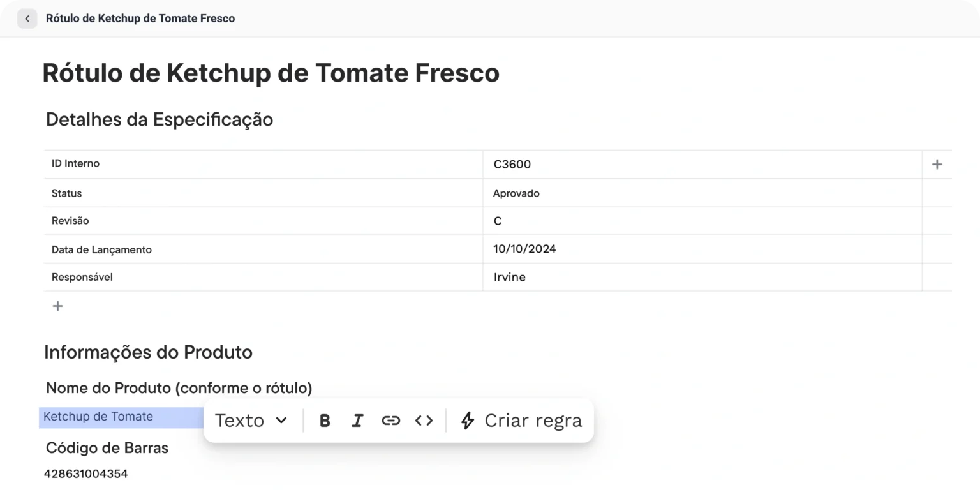Click the lightning bolt rule icon
This screenshot has height=499, width=980.
pos(468,421)
